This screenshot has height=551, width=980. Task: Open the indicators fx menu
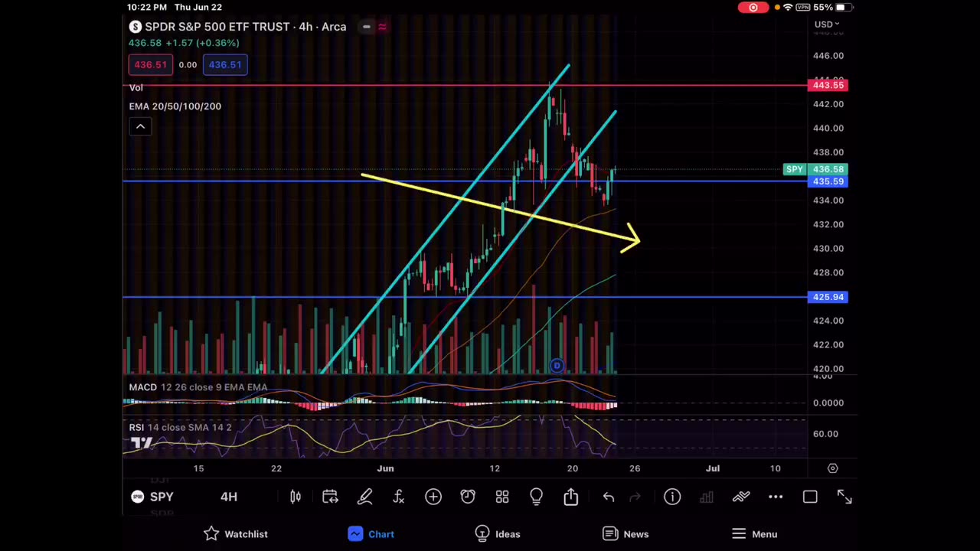click(x=399, y=497)
